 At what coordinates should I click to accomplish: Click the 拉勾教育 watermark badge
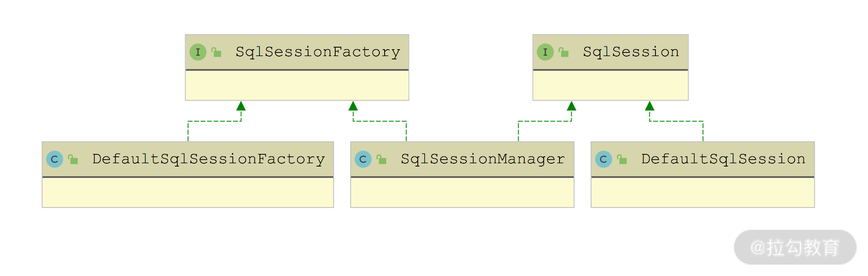pos(795,247)
